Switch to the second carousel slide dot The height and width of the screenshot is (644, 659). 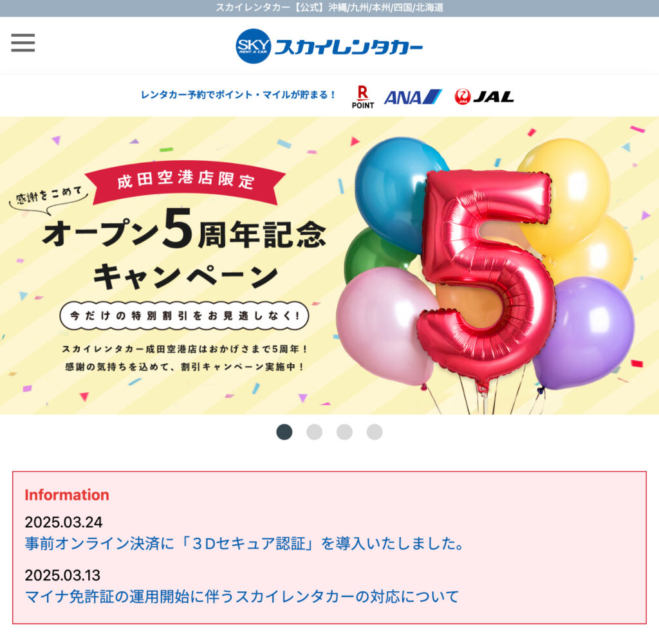[314, 432]
